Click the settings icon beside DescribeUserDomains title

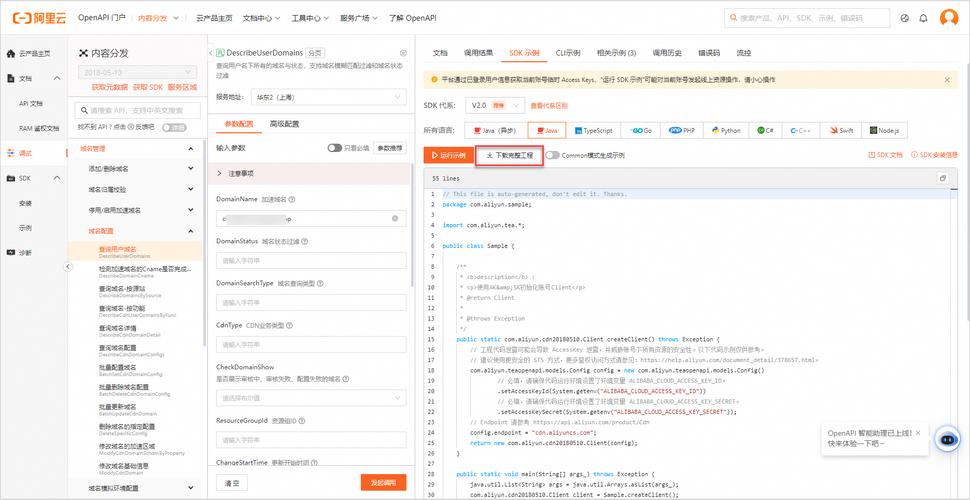coord(403,53)
